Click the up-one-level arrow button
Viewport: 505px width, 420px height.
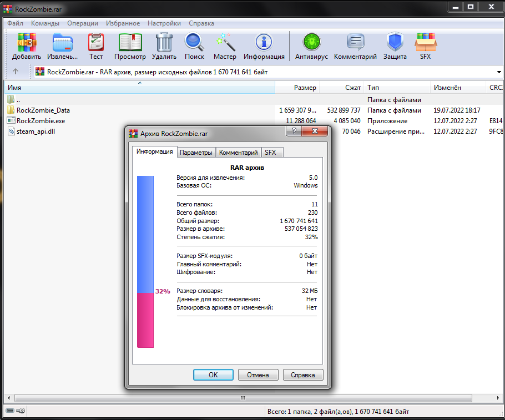[x=16, y=72]
